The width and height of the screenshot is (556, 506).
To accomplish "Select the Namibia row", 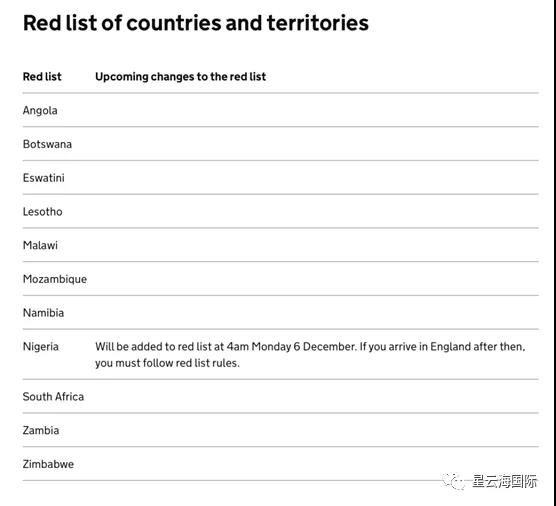I will tap(280, 313).
